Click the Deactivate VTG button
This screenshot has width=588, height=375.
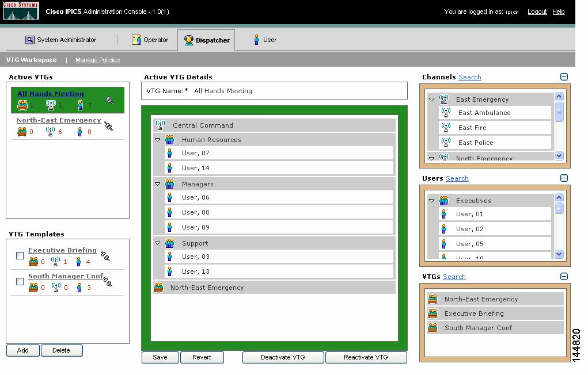[283, 357]
